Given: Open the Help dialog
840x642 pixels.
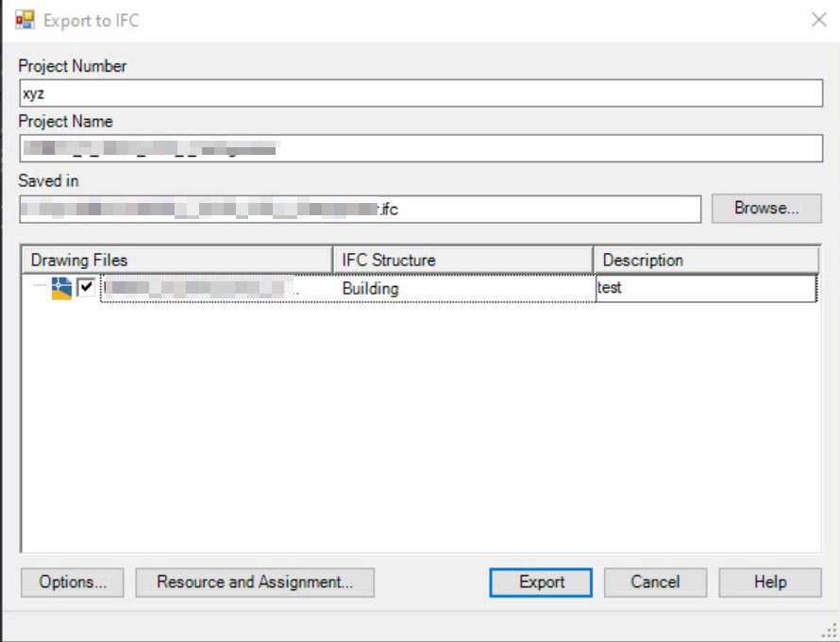Looking at the screenshot, I should pos(769,583).
